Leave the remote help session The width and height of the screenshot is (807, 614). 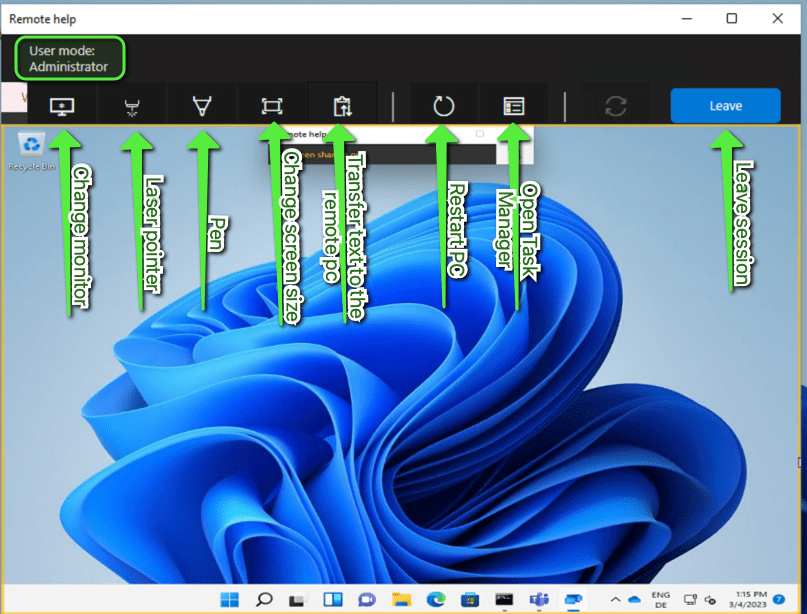pyautogui.click(x=725, y=106)
